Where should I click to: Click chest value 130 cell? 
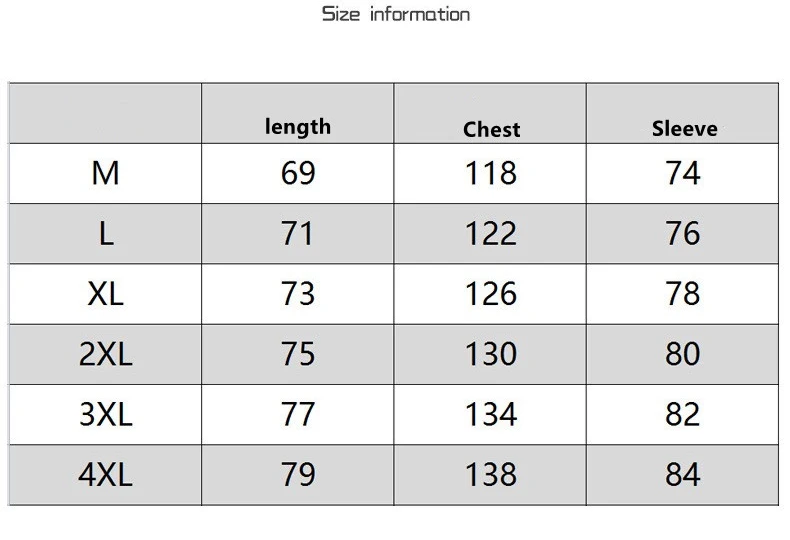[x=491, y=354]
